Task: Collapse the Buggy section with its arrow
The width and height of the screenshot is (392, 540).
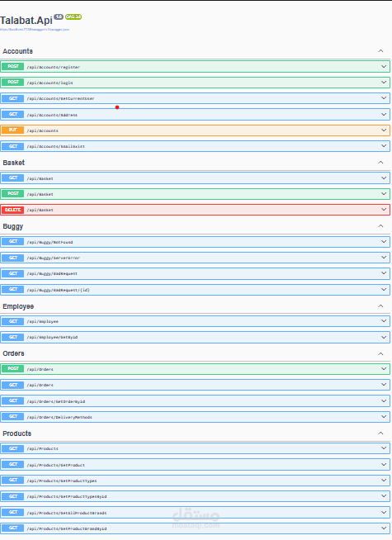Action: 380,226
